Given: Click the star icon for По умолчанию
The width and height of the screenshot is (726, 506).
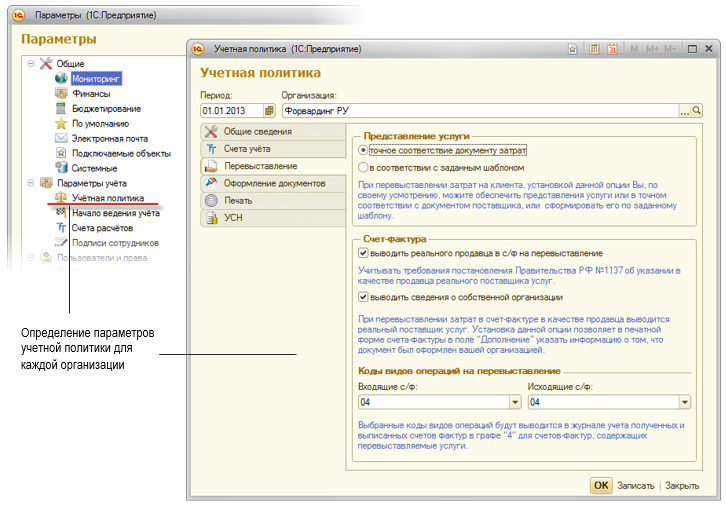Looking at the screenshot, I should click(61, 123).
